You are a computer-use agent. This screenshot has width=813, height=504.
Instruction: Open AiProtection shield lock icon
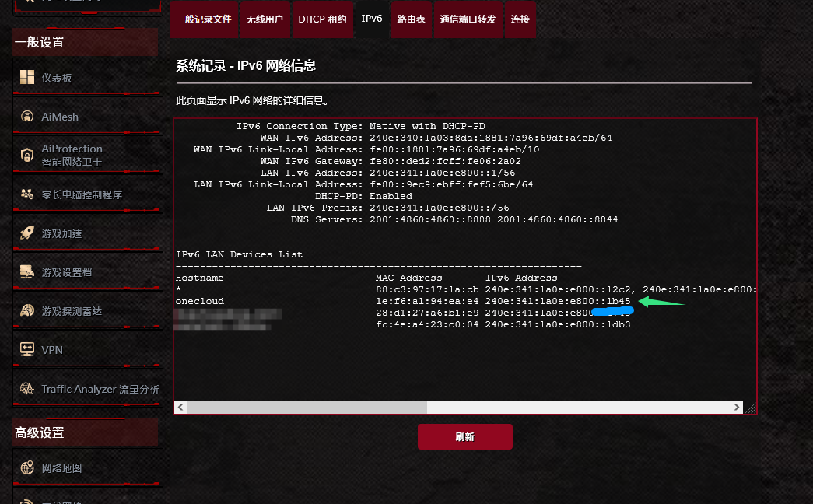coord(27,155)
